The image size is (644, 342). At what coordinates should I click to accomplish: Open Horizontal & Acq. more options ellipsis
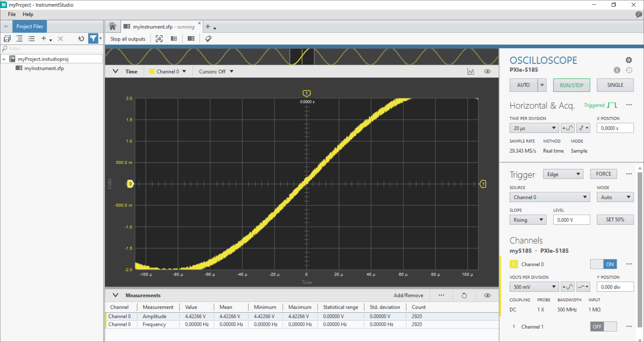[629, 105]
